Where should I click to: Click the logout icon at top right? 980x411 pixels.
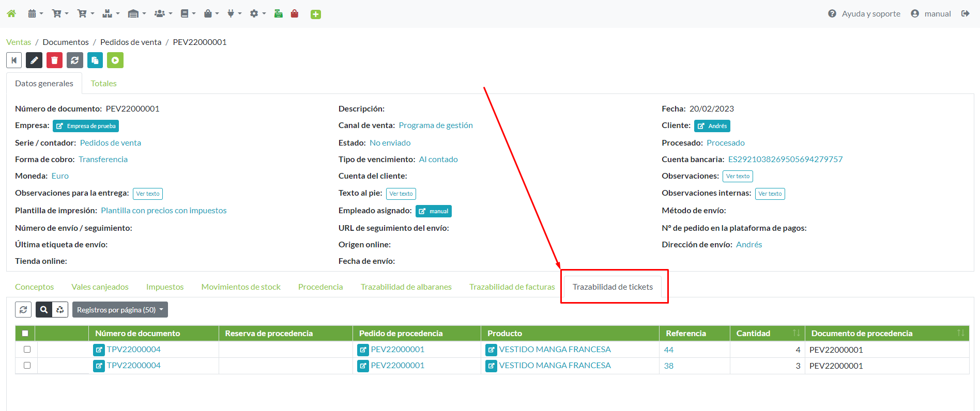point(965,14)
